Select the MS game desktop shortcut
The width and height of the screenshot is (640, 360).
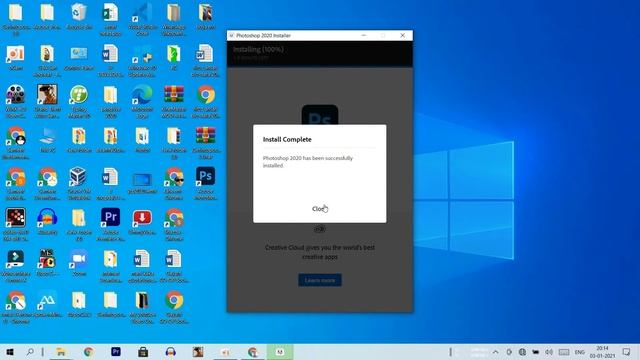point(47,263)
